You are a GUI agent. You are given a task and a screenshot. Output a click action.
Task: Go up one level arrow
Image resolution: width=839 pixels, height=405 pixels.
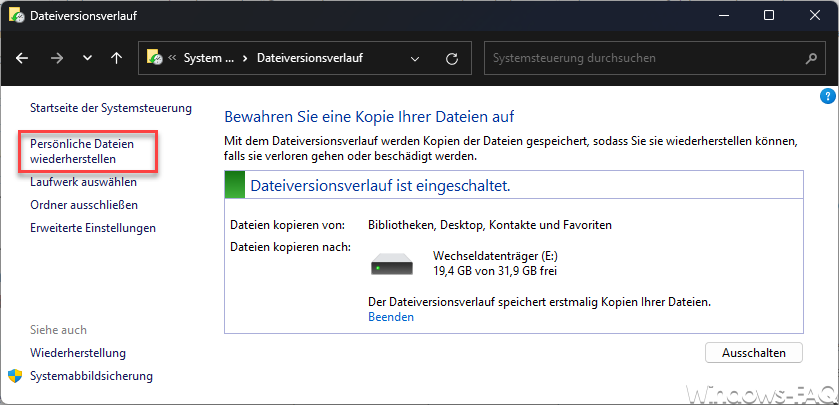point(116,58)
